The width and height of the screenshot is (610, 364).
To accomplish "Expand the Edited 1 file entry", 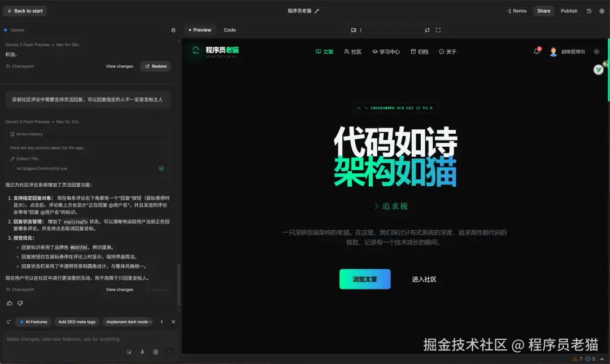I will [27, 159].
